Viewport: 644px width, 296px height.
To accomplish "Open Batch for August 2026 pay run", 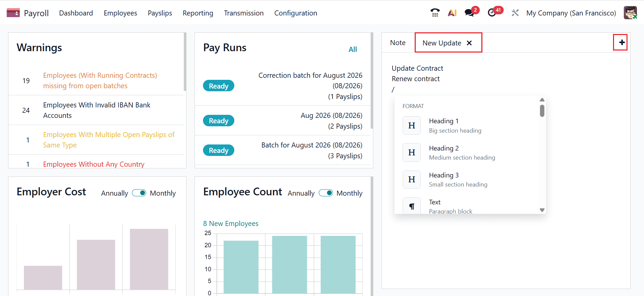I will pos(312,151).
